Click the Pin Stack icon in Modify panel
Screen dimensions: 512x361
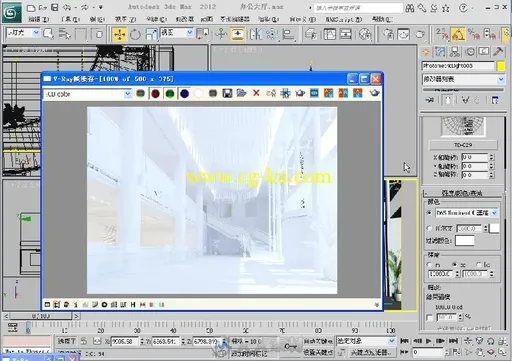(x=430, y=100)
